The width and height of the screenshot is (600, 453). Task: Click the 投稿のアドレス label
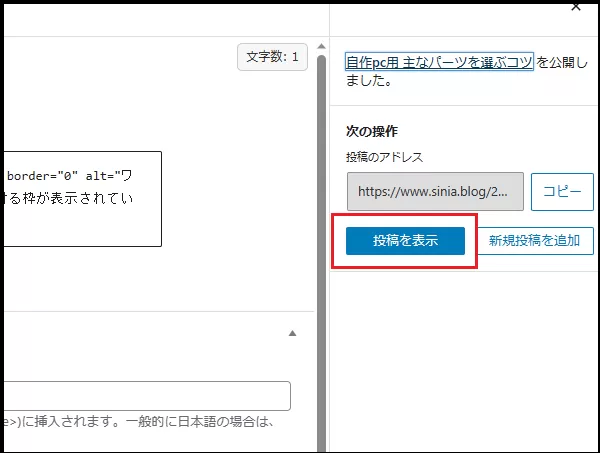click(385, 157)
